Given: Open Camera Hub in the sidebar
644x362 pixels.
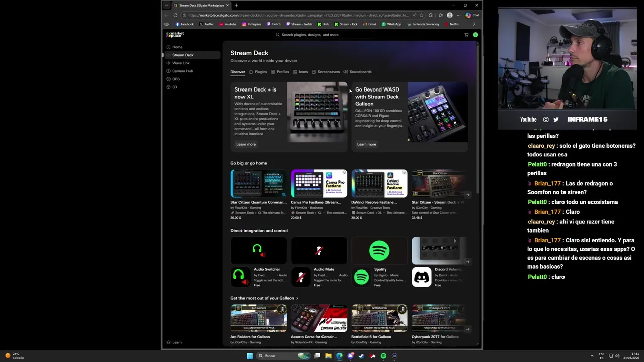Looking at the screenshot, I should pyautogui.click(x=192, y=71).
